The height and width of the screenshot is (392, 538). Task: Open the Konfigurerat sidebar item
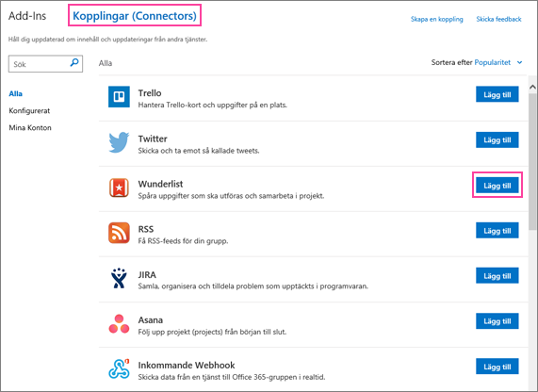[x=29, y=111]
